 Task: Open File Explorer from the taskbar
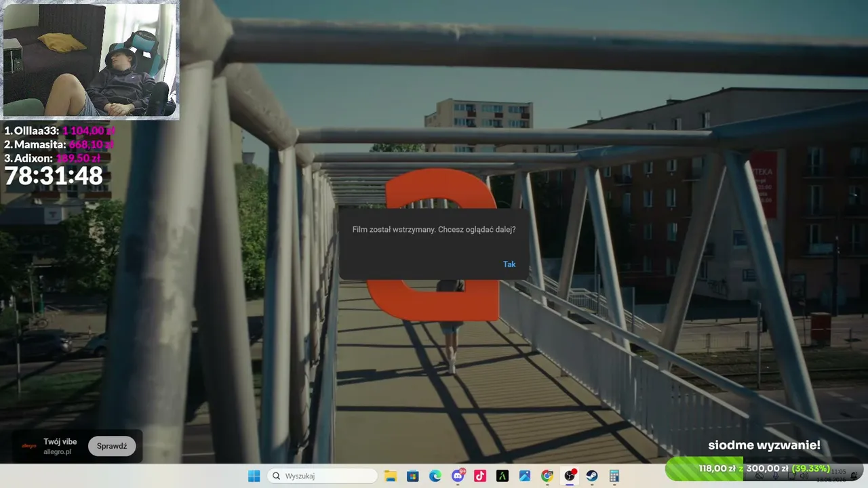390,476
